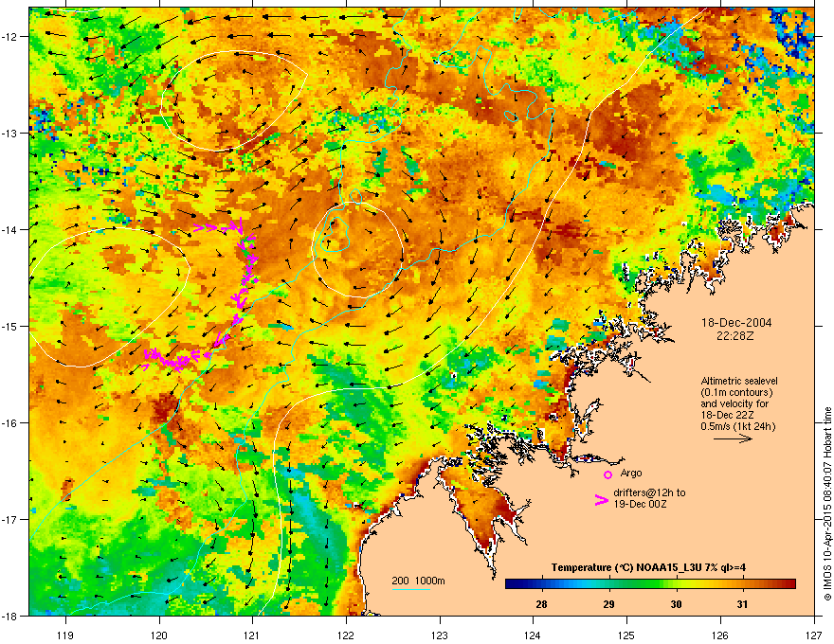Image resolution: width=834 pixels, height=644 pixels.
Task: Click longitude axis label 120
Action: click(x=159, y=635)
